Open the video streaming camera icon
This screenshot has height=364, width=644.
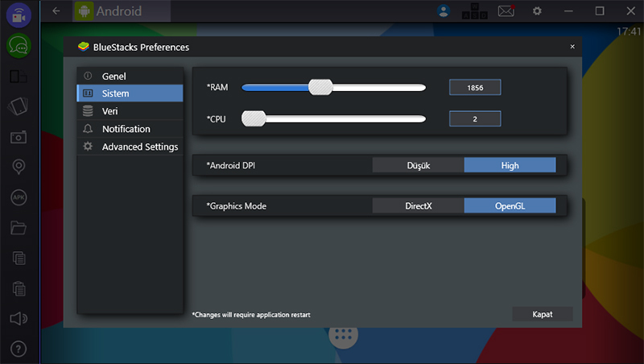point(19,15)
